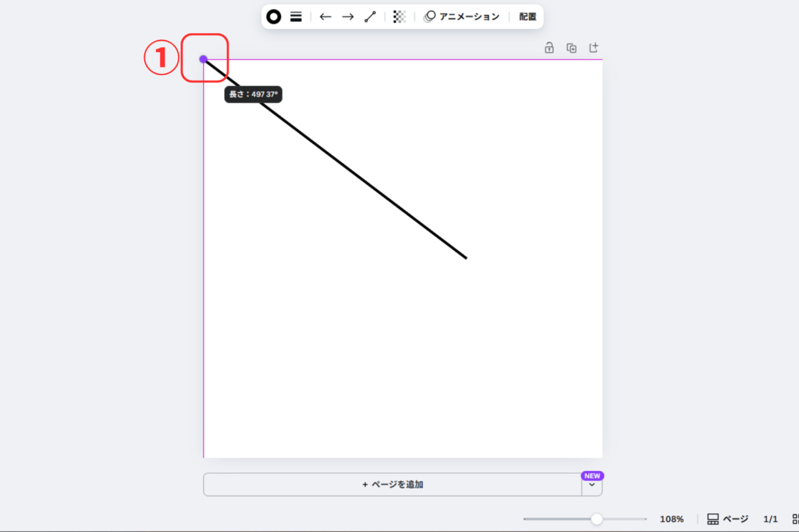Toggle the page lock icon
Viewport: 799px width, 532px height.
(549, 48)
